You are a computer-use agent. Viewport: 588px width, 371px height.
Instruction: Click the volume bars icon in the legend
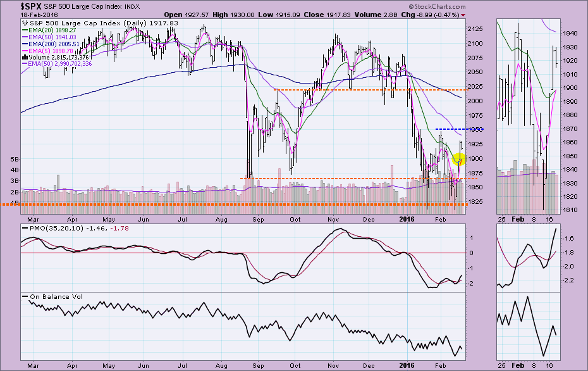[x=25, y=58]
